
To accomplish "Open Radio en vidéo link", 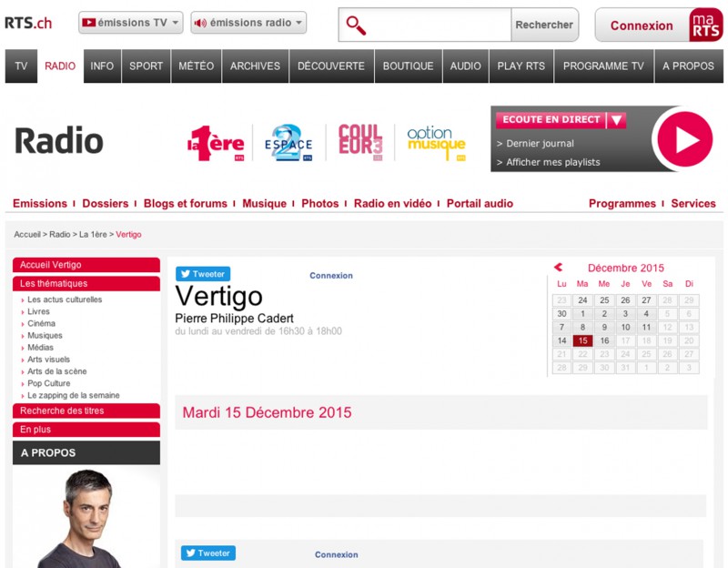I will coord(392,203).
